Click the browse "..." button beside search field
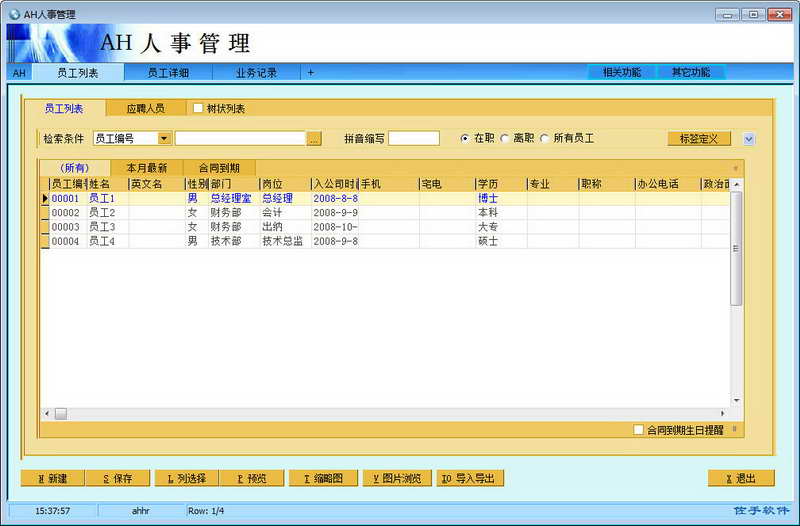This screenshot has width=800, height=526. point(314,139)
